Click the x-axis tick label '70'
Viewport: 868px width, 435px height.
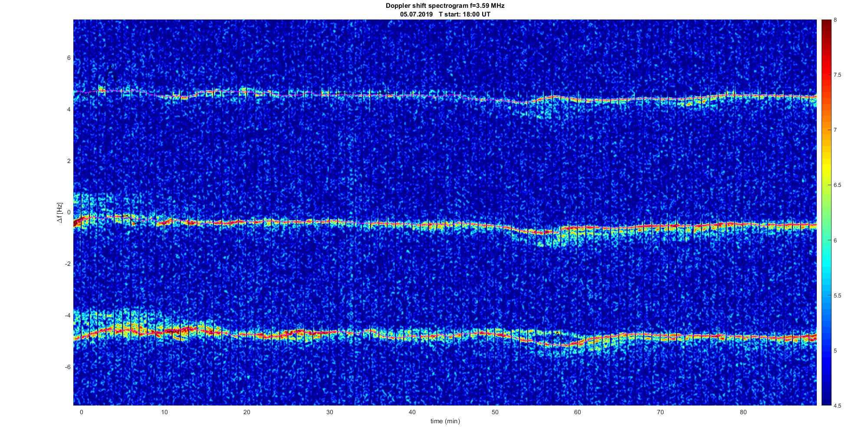pos(661,412)
